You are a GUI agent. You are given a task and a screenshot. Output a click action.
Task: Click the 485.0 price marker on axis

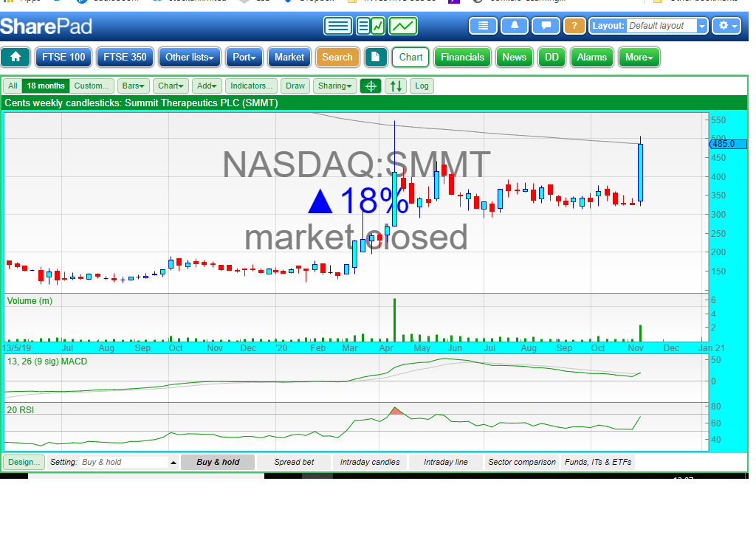[x=728, y=144]
